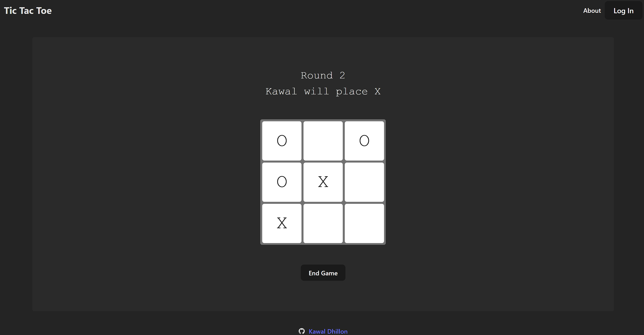The width and height of the screenshot is (644, 335).
Task: Expand the About section dropdown
Action: click(592, 11)
